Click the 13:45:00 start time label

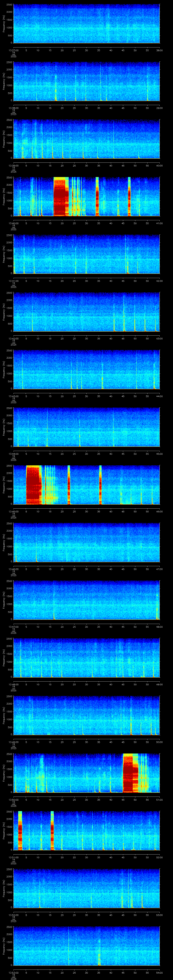click(13, 511)
